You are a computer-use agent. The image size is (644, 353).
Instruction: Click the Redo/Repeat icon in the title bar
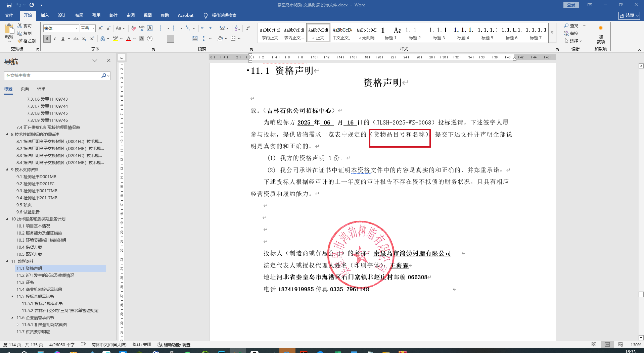[x=32, y=5]
